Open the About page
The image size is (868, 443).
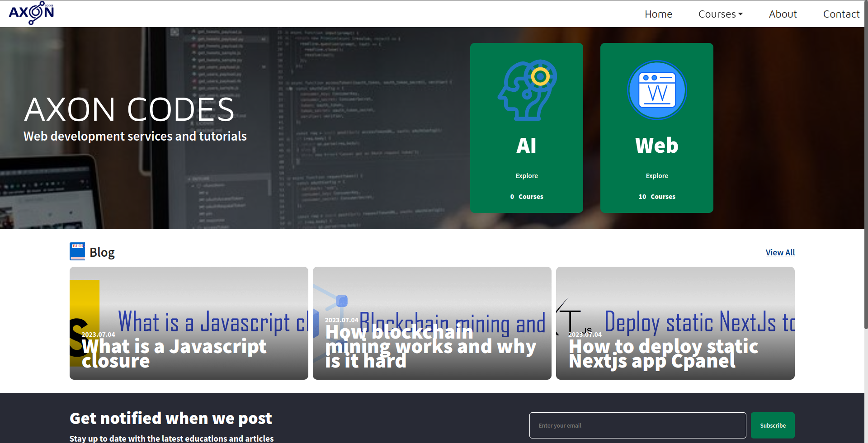pos(783,14)
